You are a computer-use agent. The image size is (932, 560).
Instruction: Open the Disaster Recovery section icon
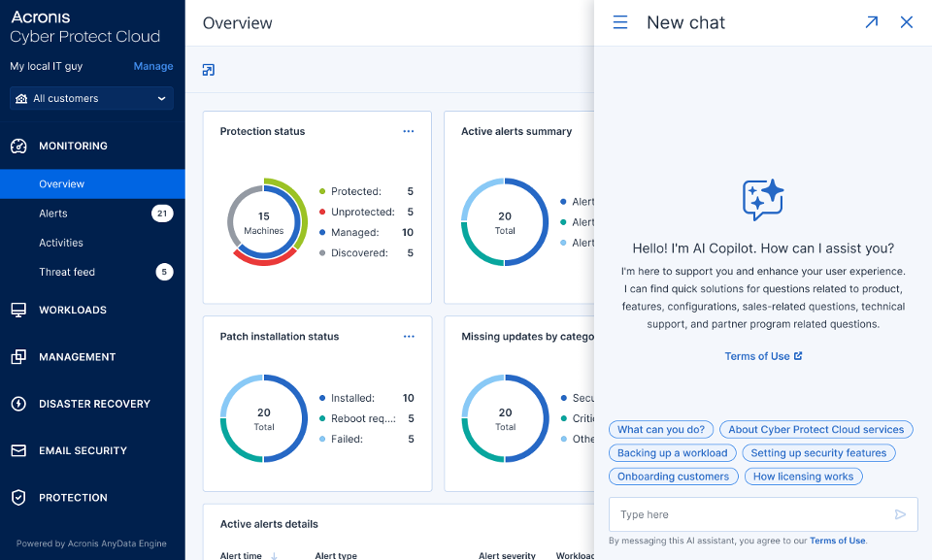(21, 404)
